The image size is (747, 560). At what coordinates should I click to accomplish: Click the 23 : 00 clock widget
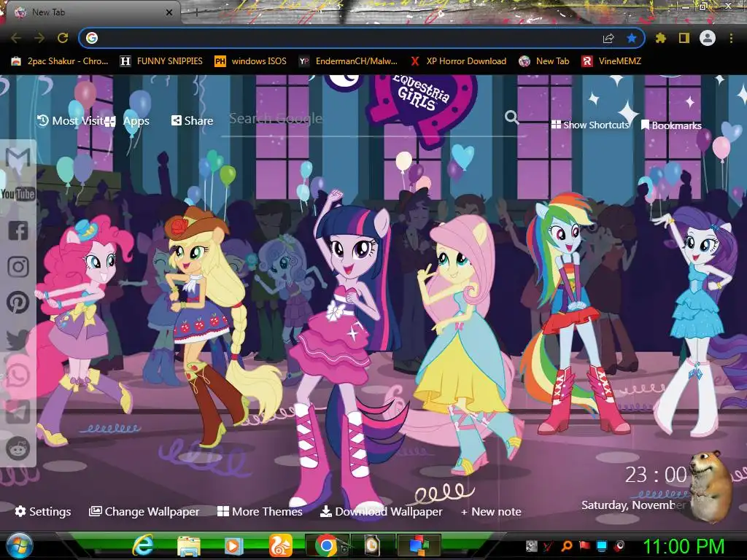pyautogui.click(x=656, y=475)
